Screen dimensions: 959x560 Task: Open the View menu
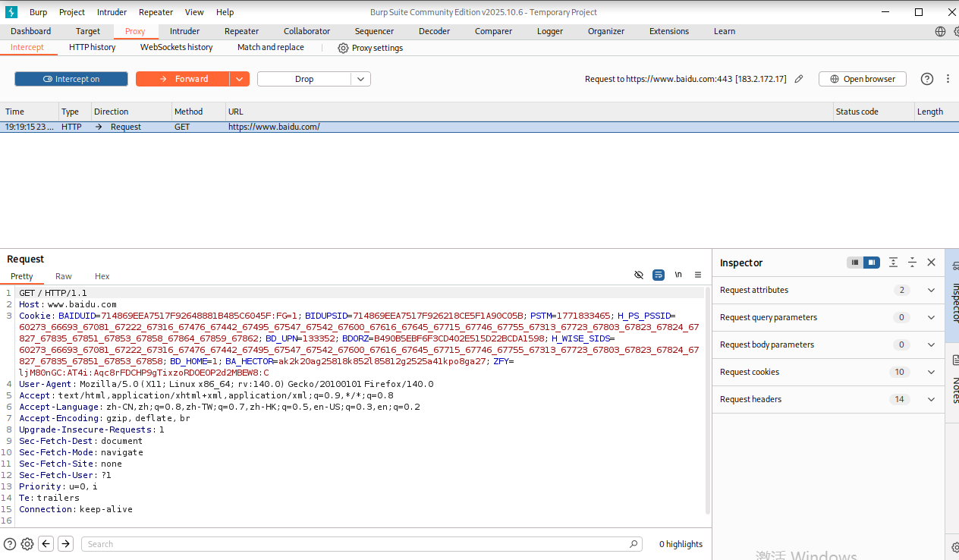(x=194, y=12)
